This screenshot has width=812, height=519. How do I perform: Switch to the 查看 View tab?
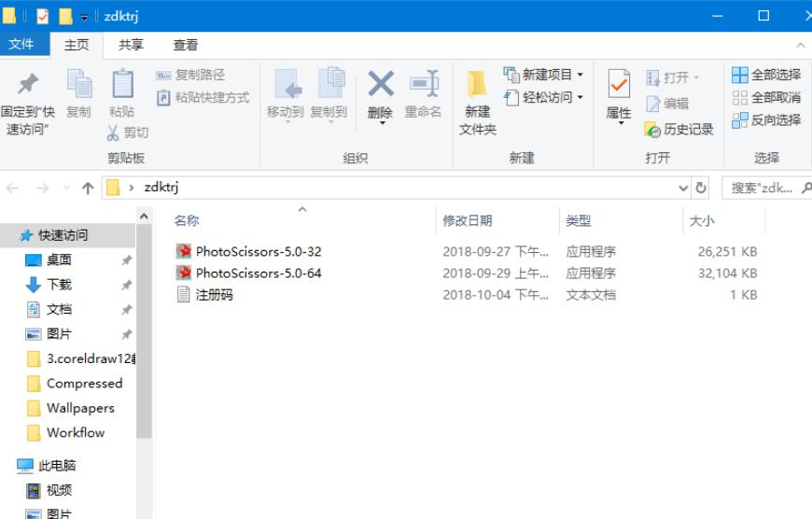pos(186,45)
